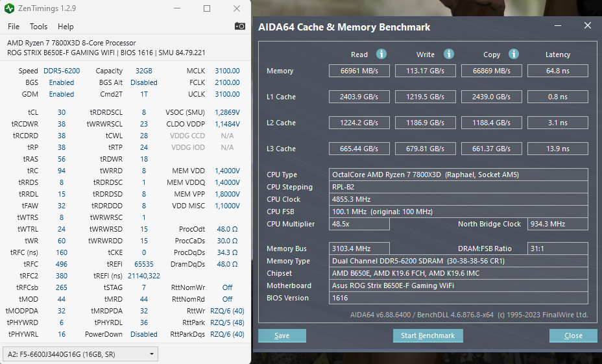602x364 pixels.
Task: Click the L3 Cache Latency value 13.9 ns
Action: coord(558,149)
